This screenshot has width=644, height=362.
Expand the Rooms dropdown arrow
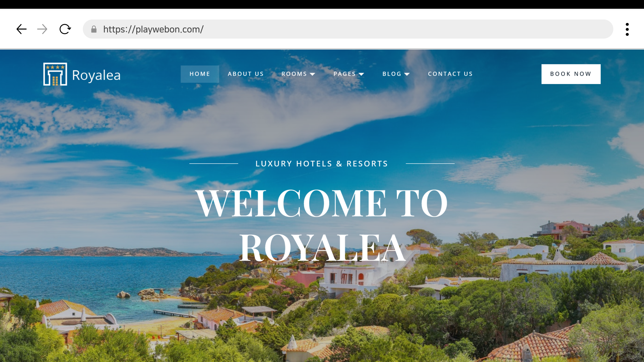pos(312,74)
